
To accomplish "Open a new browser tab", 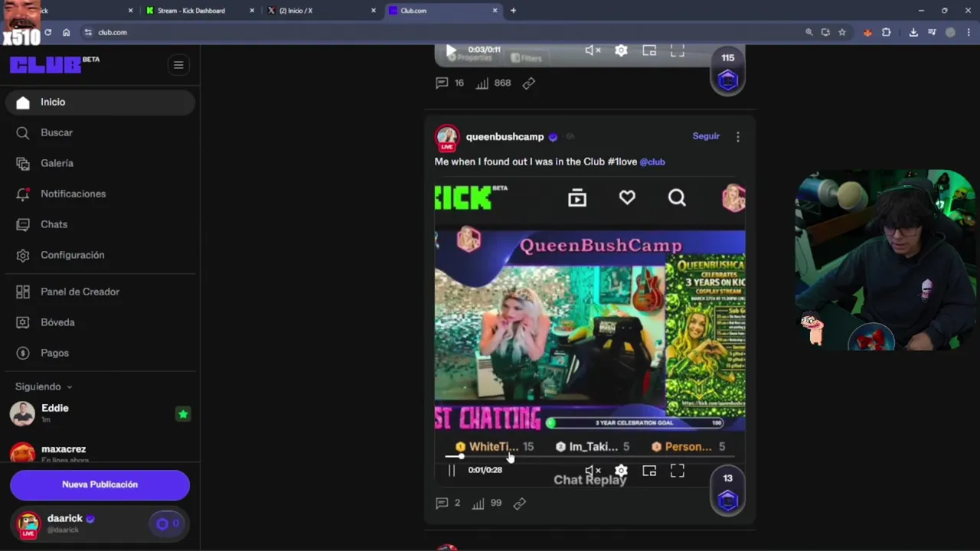I will 513,11.
